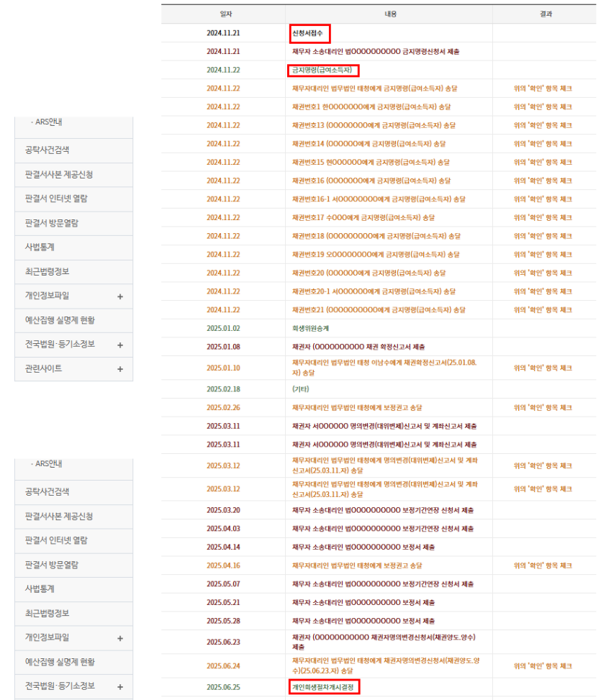Viewport: 601px width, 700px height.
Task: Click '확인' 항목 체크 result for 2025.02.26
Action: [x=543, y=408]
